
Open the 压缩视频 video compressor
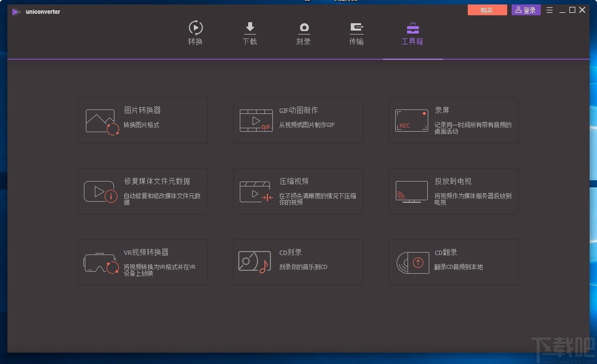coord(298,191)
